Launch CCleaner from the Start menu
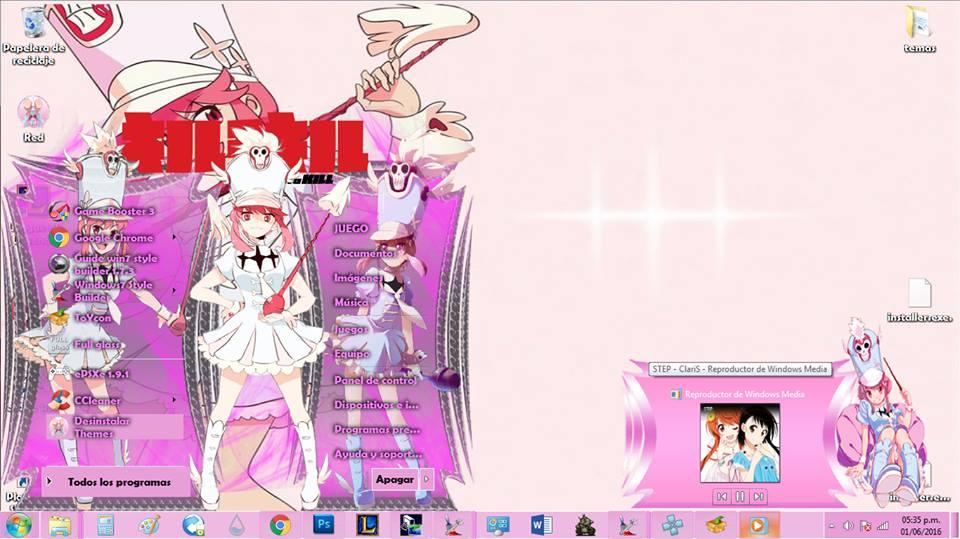This screenshot has width=960, height=539. point(97,400)
